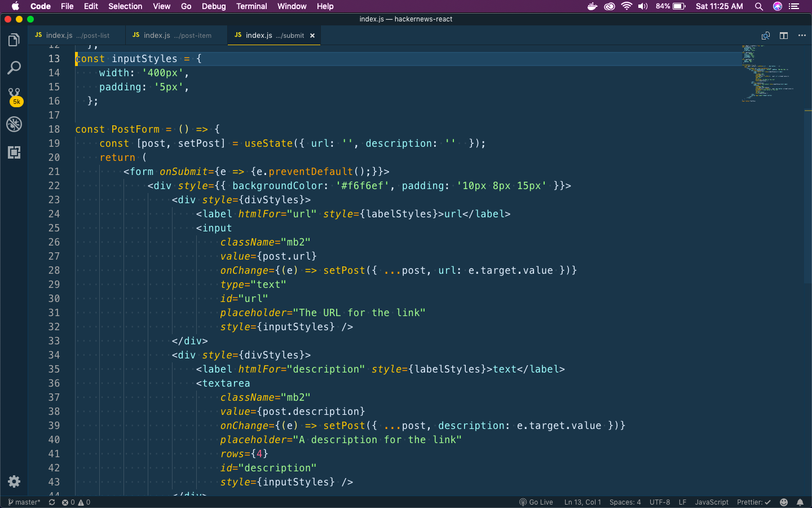Open the errors and warnings count in status bar

[76, 502]
